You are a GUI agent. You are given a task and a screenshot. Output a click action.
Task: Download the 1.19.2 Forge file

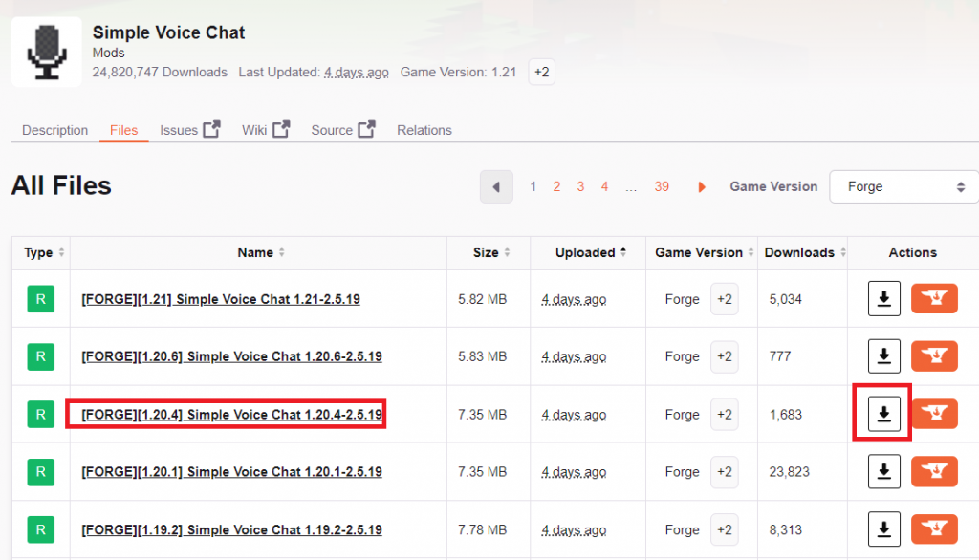883,529
